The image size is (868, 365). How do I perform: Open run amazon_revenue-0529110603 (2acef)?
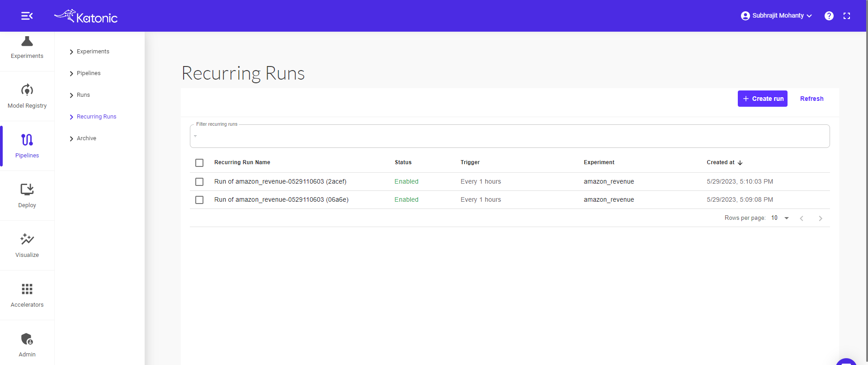coord(280,181)
